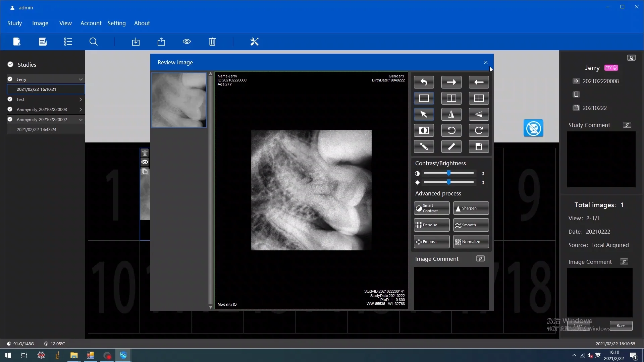This screenshot has height=362, width=644.
Task: Open the wrench tools icon in toolbar
Action: pos(254,42)
